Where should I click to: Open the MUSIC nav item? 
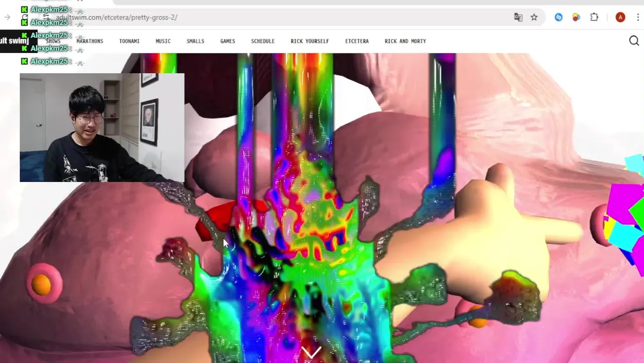tap(163, 41)
